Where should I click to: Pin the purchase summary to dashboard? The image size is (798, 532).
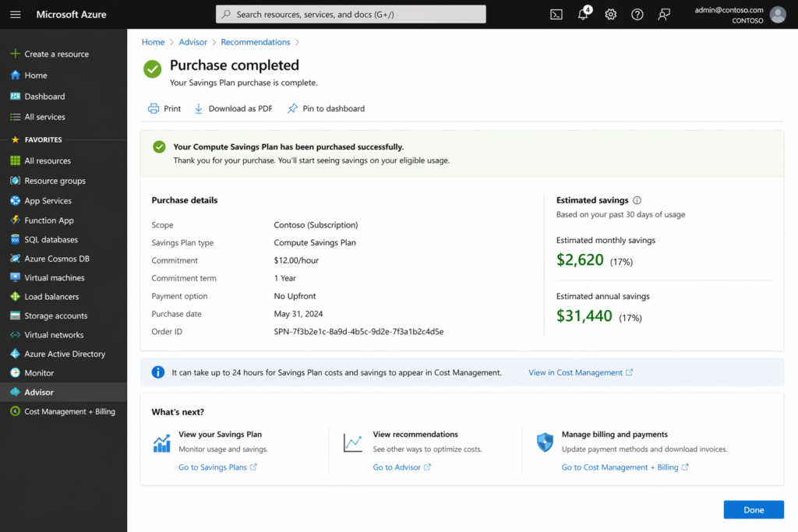[326, 108]
